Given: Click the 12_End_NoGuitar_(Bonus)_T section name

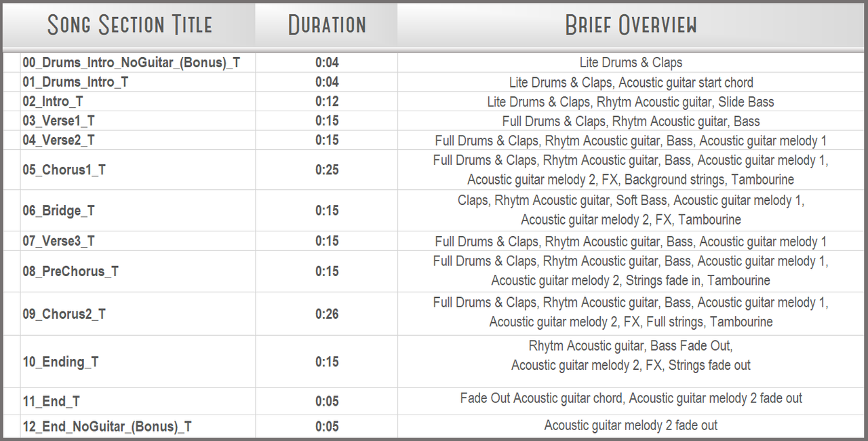Looking at the screenshot, I should [107, 427].
